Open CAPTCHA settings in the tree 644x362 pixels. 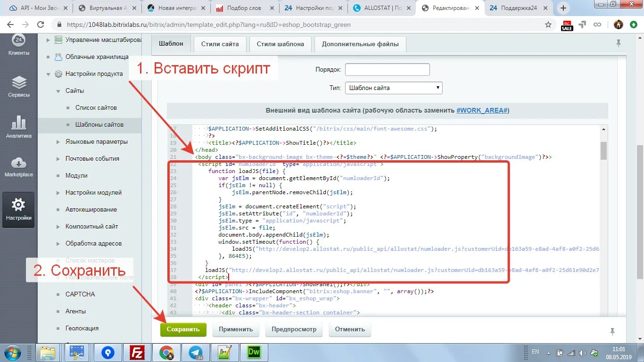pos(80,295)
